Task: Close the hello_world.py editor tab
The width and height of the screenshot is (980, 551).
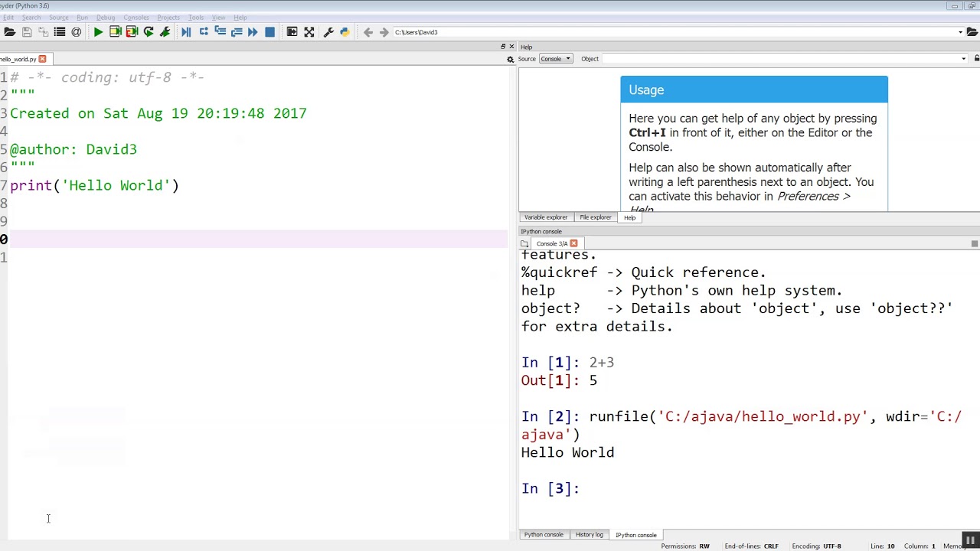Action: [x=42, y=59]
